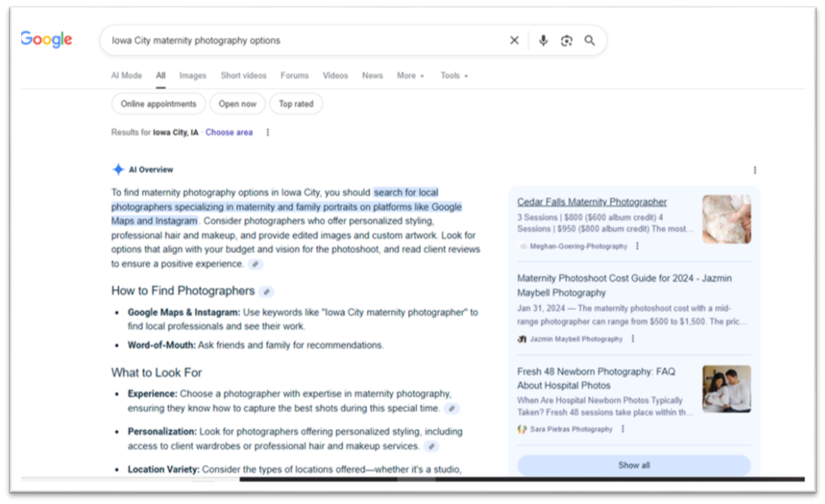Image resolution: width=825 pixels, height=504 pixels.
Task: Toggle the Open now filter chip
Action: pos(238,104)
